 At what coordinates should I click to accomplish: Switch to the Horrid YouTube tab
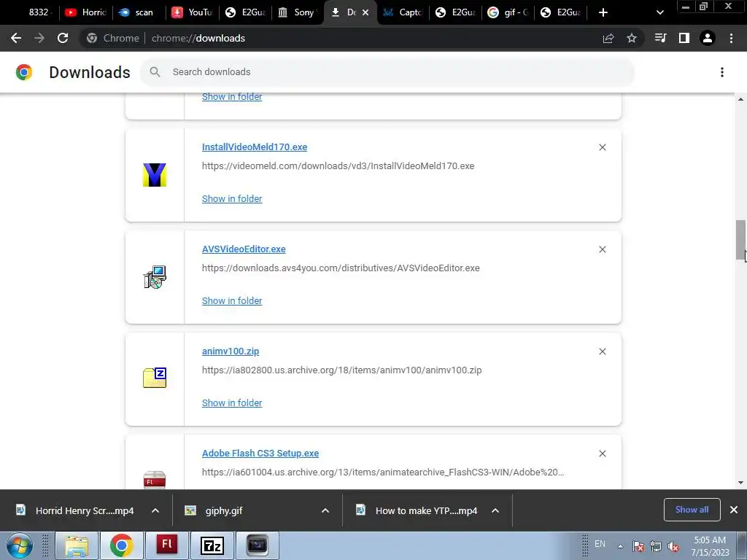coord(86,12)
